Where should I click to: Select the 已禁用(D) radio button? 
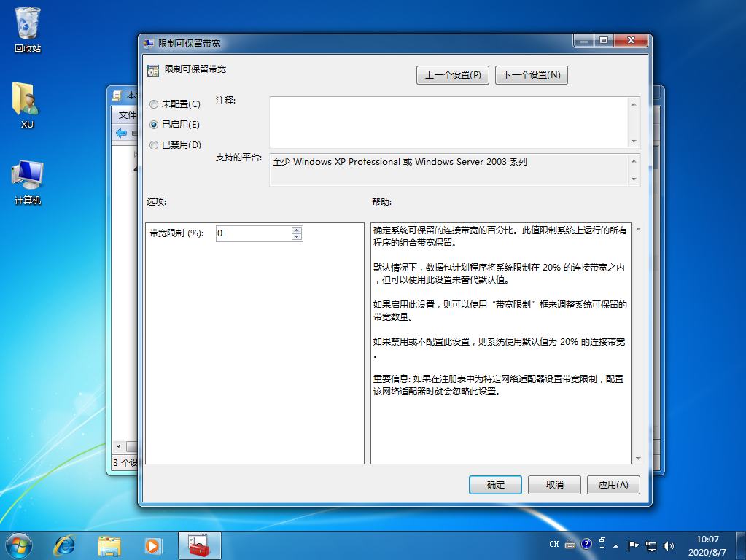click(154, 145)
